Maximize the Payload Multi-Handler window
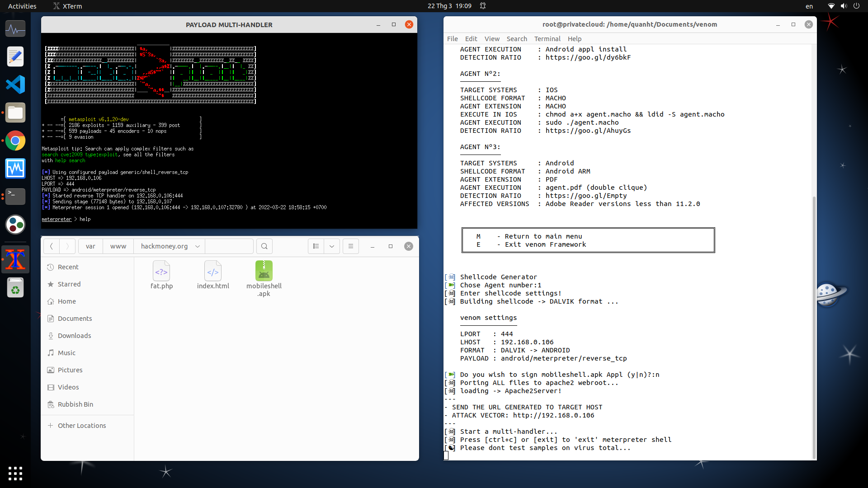 pos(394,25)
